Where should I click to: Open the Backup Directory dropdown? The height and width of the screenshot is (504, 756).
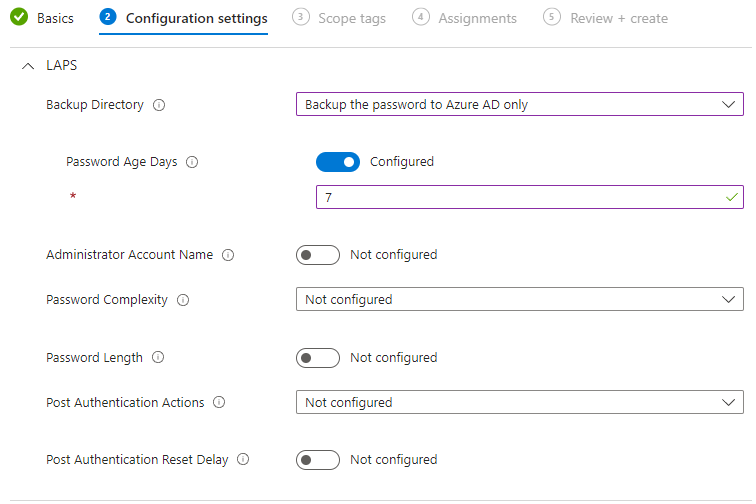(519, 104)
